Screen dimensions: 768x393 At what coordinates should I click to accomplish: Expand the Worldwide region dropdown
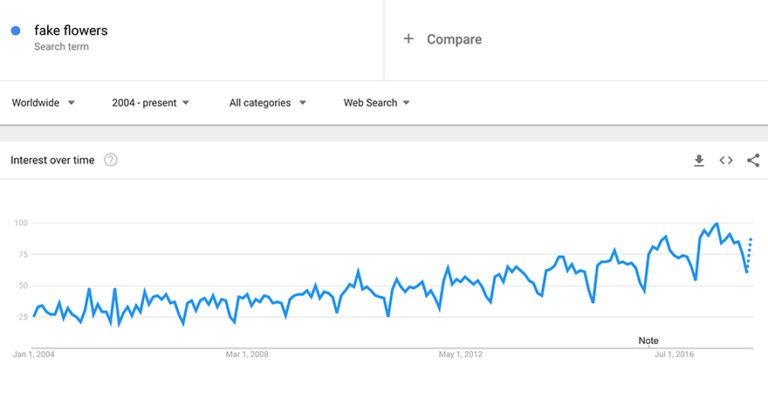coord(43,103)
